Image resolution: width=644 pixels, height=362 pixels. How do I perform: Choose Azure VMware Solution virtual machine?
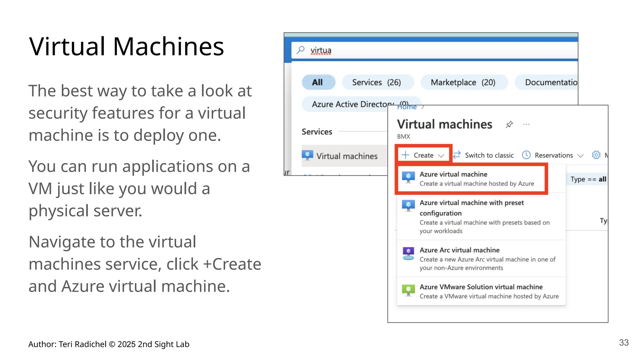click(x=481, y=291)
